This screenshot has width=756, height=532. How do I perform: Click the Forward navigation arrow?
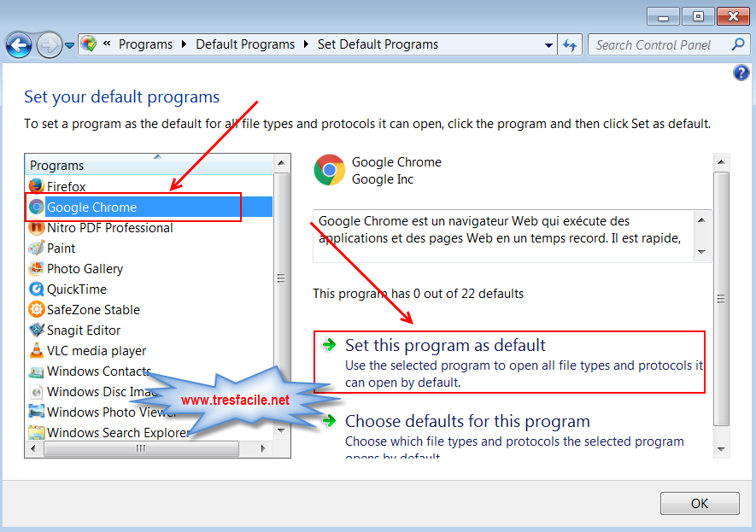[49, 45]
